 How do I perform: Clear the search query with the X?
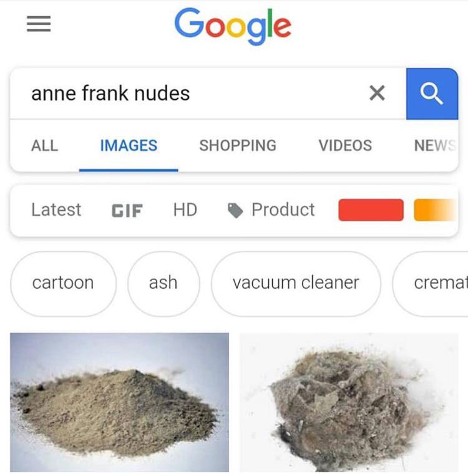tap(377, 93)
